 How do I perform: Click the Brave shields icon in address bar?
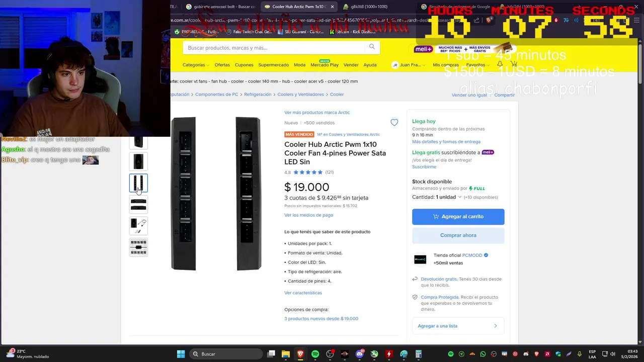coord(488,20)
